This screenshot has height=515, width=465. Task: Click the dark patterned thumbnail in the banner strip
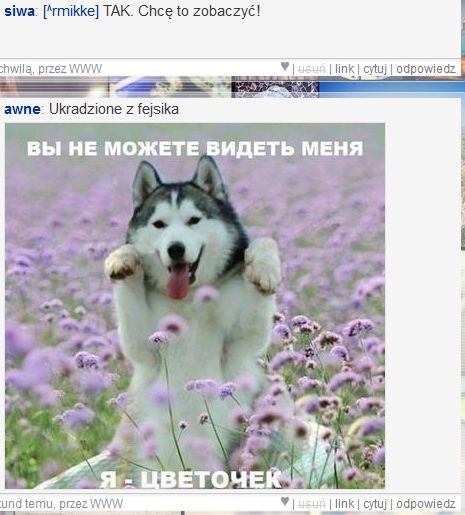[275, 87]
